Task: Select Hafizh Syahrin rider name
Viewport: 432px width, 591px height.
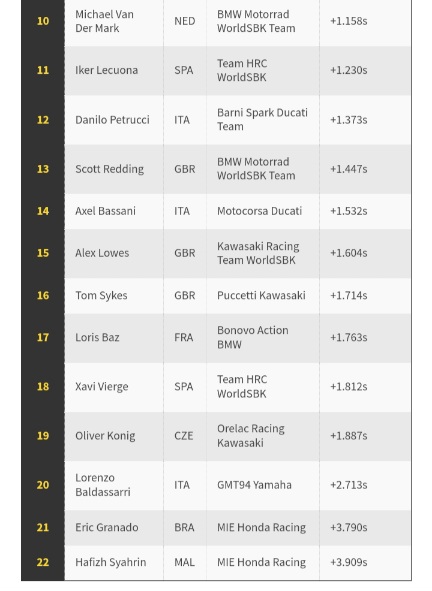Action: [110, 562]
